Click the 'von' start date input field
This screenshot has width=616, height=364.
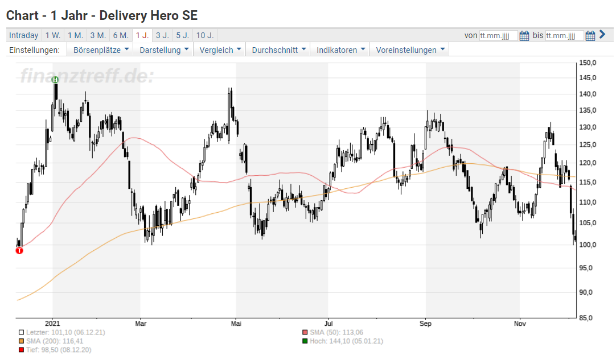click(x=498, y=36)
